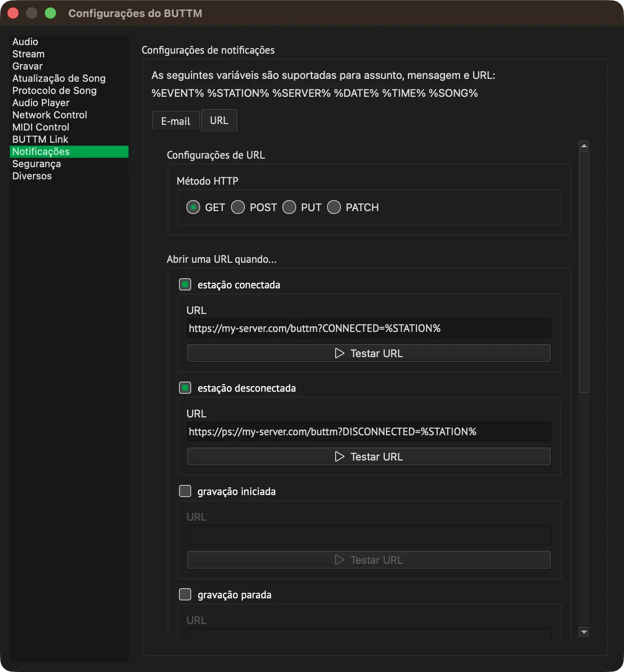This screenshot has width=624, height=672.
Task: Click the scrollbar up arrow
Action: [x=584, y=145]
